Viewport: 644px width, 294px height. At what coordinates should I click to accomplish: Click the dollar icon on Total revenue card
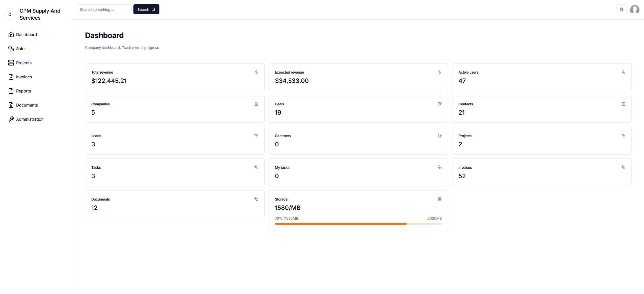coord(256,72)
